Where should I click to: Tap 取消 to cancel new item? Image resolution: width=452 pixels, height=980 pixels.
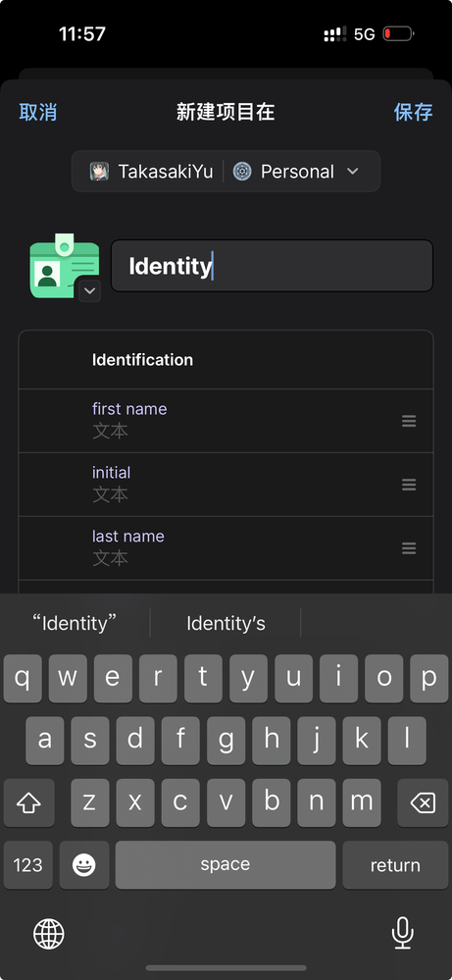pyautogui.click(x=38, y=113)
